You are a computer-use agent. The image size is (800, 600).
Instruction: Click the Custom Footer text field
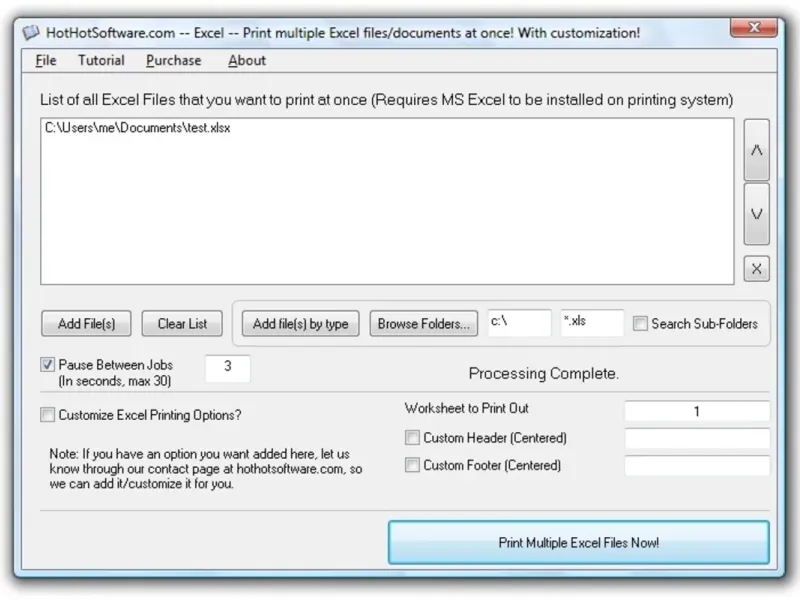[697, 465]
